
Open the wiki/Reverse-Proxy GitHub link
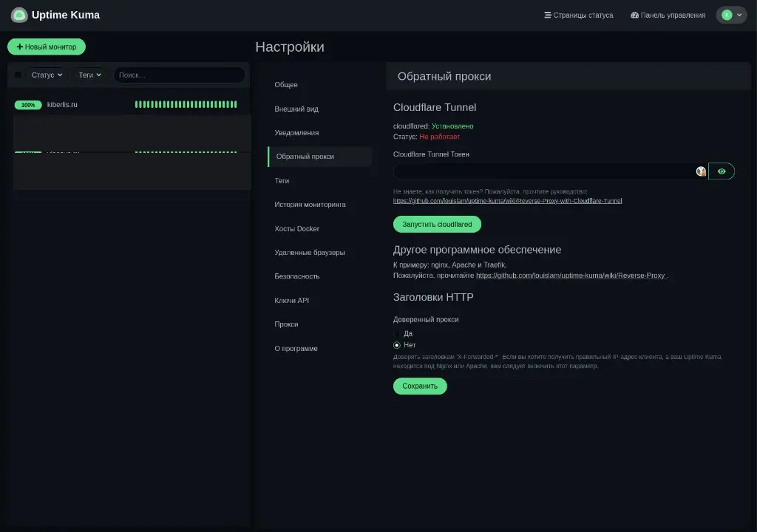[x=570, y=275]
